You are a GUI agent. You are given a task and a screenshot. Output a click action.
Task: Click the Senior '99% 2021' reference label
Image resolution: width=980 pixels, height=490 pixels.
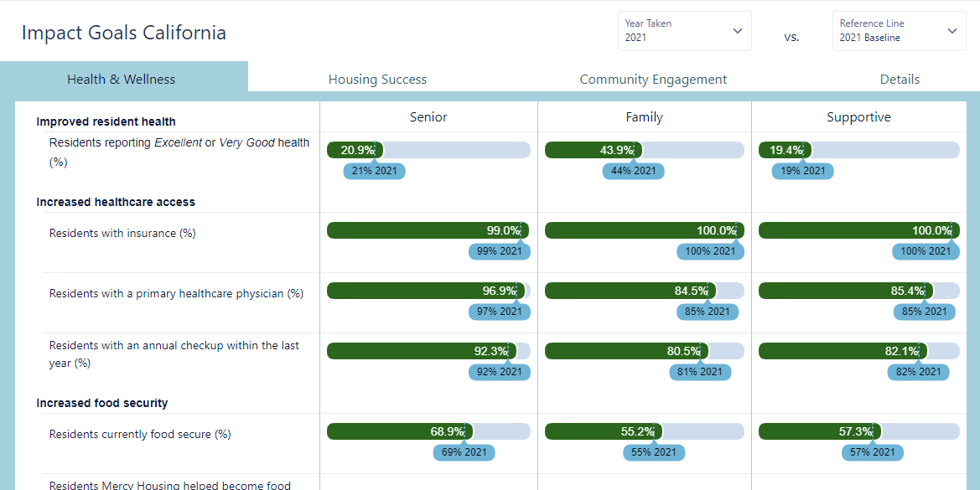[500, 251]
